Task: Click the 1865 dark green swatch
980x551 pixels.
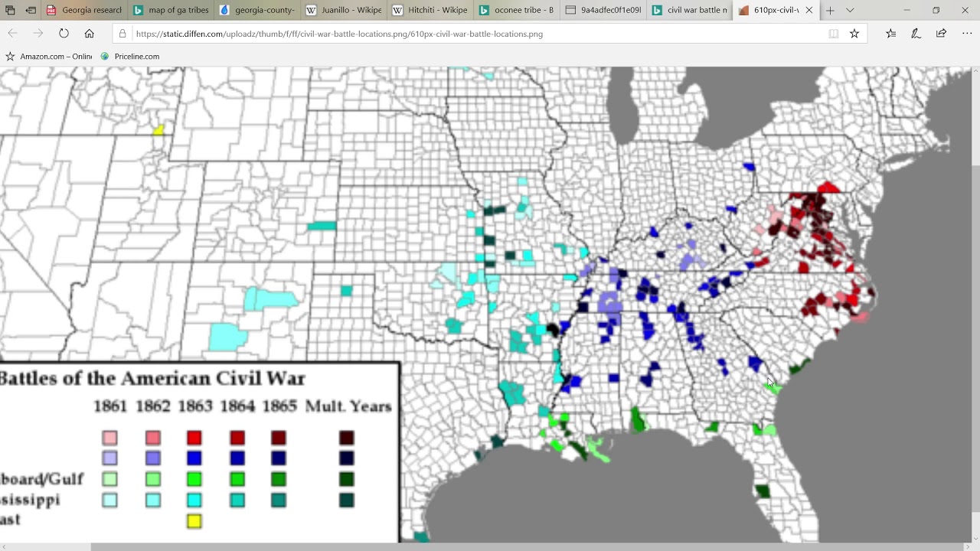Action: [x=279, y=480]
